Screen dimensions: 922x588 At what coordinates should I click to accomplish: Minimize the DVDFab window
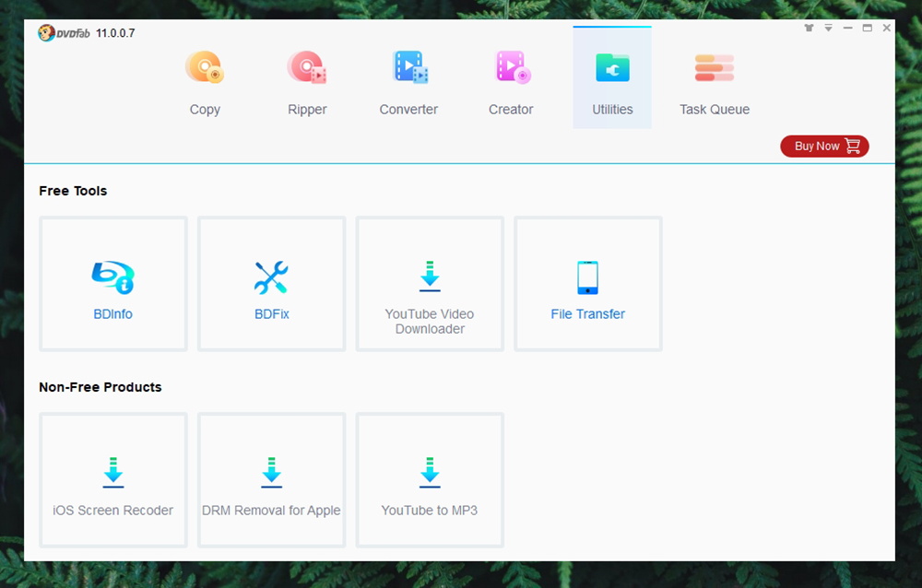[x=847, y=28]
